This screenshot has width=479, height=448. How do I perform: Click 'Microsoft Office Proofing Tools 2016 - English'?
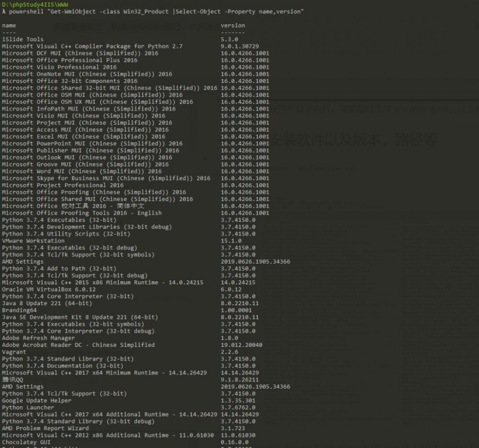pyautogui.click(x=82, y=213)
